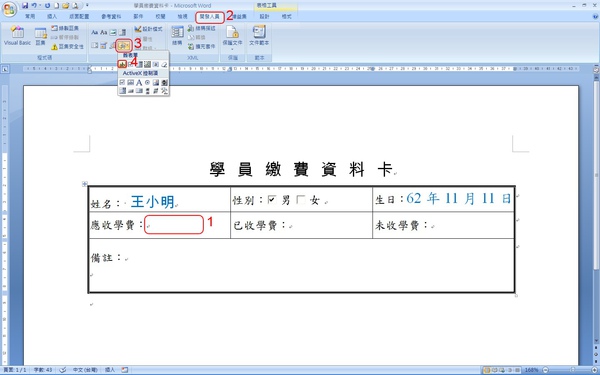Open 巨集安全性 macro security settings
The image size is (600, 375).
tap(67, 46)
